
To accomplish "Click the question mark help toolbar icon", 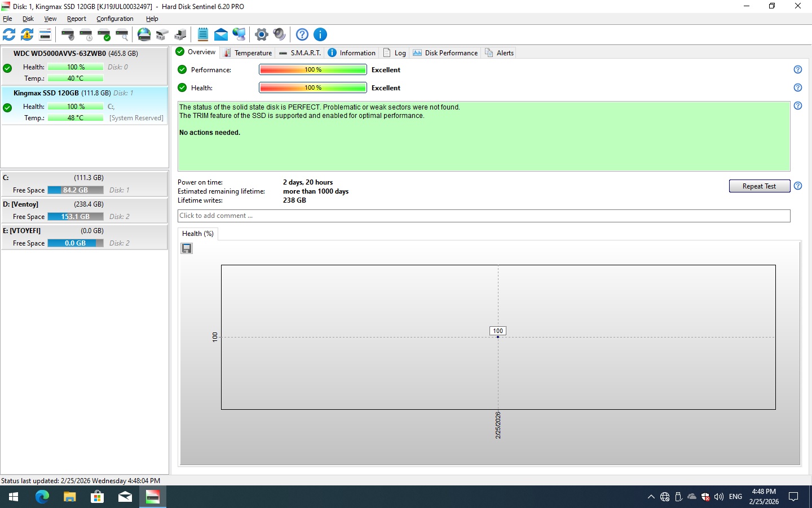I will (x=302, y=34).
